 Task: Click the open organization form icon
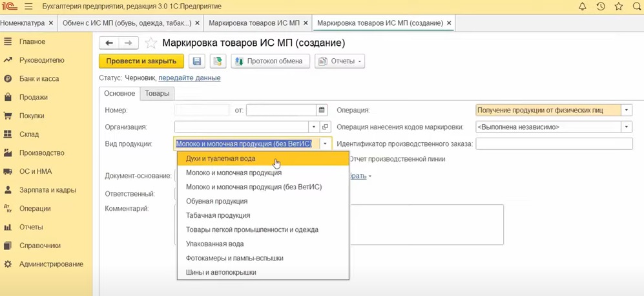(x=325, y=127)
